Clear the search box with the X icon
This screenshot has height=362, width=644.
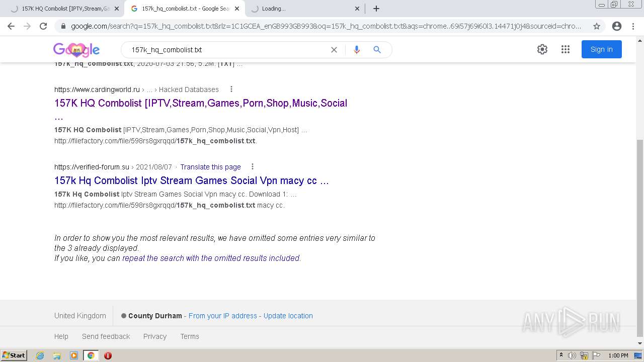334,50
